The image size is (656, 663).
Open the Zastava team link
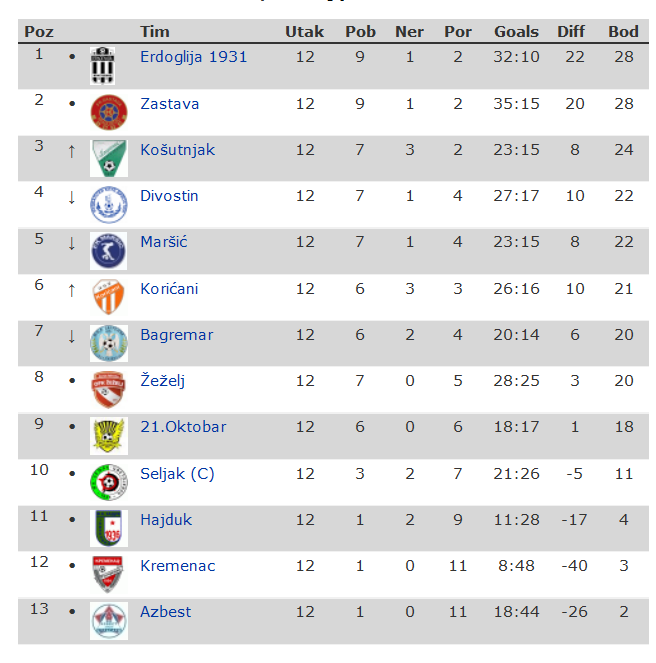point(169,104)
